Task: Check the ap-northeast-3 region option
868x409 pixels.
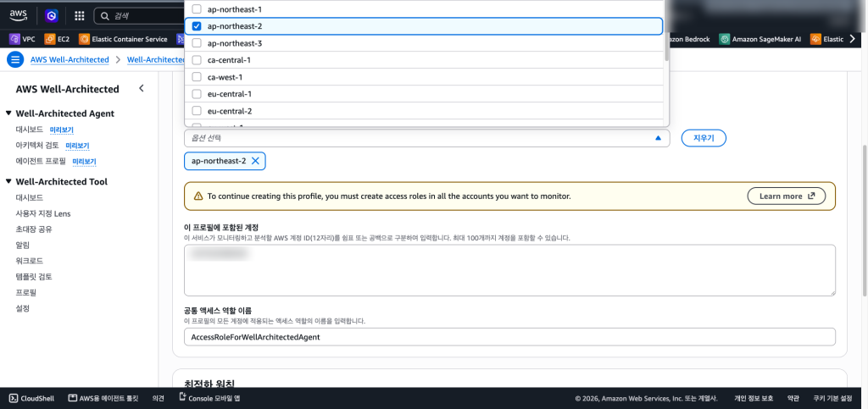Action: coord(197,43)
